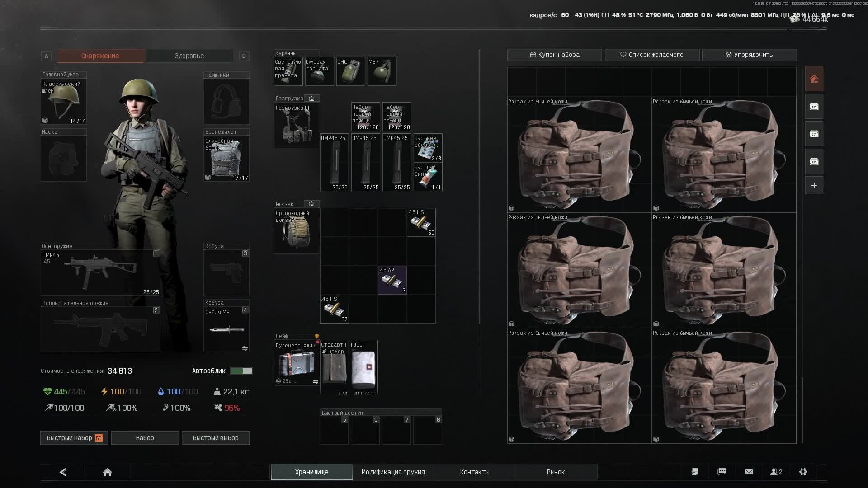
Task: Click the Упорядочить button
Action: [x=749, y=55]
